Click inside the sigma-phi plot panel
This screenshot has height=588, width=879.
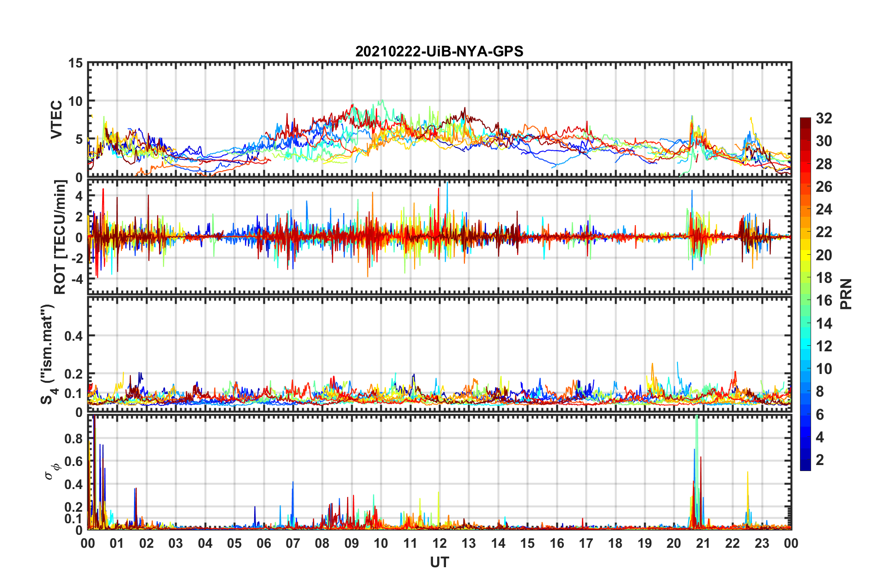coord(439,472)
